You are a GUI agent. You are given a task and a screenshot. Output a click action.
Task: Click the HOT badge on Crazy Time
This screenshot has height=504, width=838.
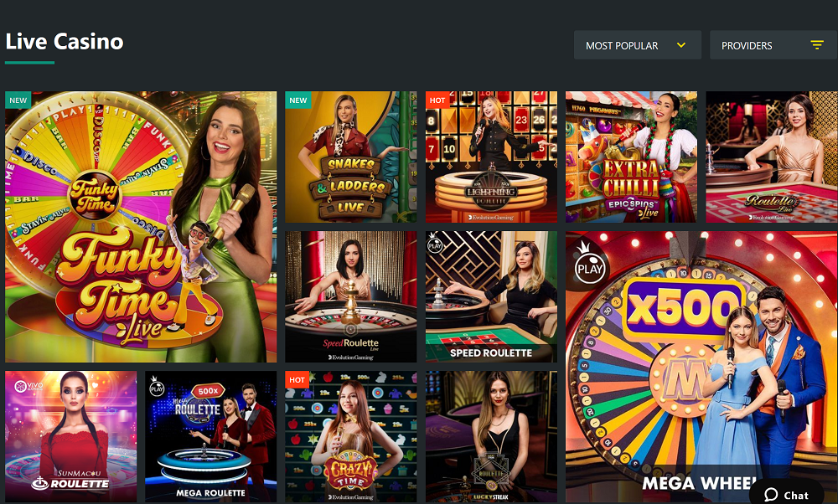click(297, 379)
